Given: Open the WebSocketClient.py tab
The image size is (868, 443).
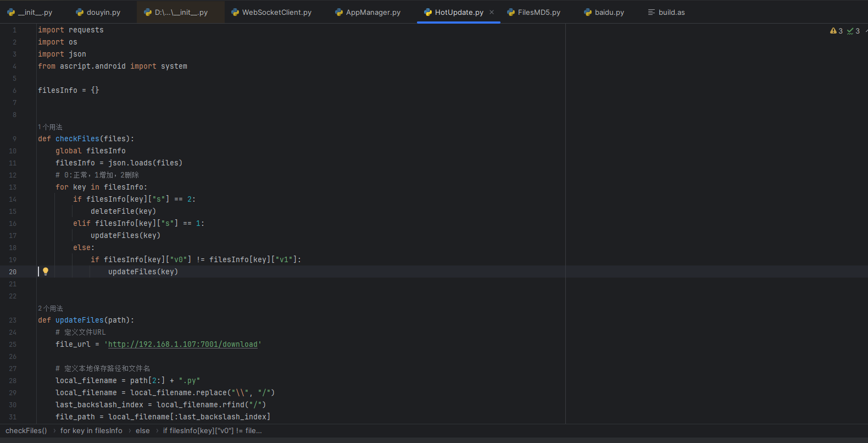Looking at the screenshot, I should [x=271, y=12].
